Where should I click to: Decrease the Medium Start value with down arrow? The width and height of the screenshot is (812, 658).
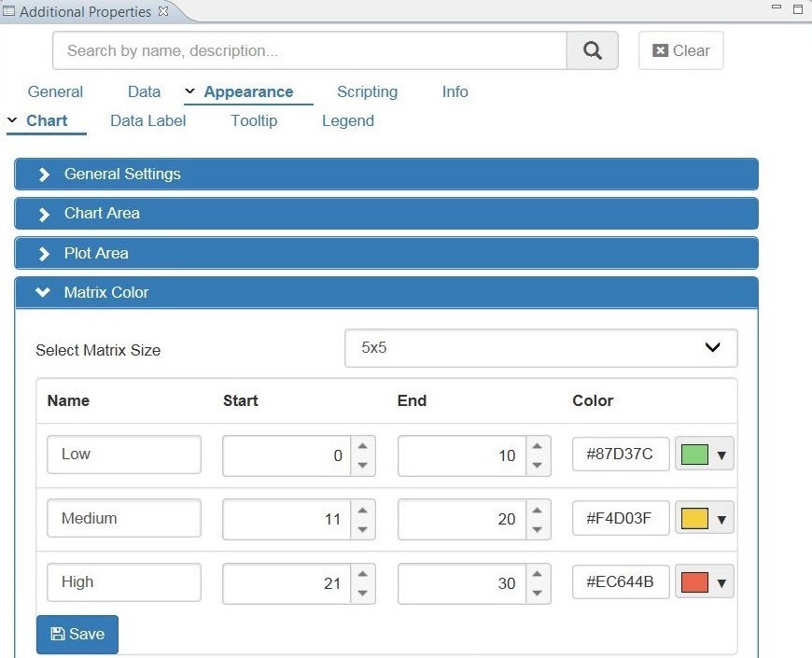tap(362, 529)
